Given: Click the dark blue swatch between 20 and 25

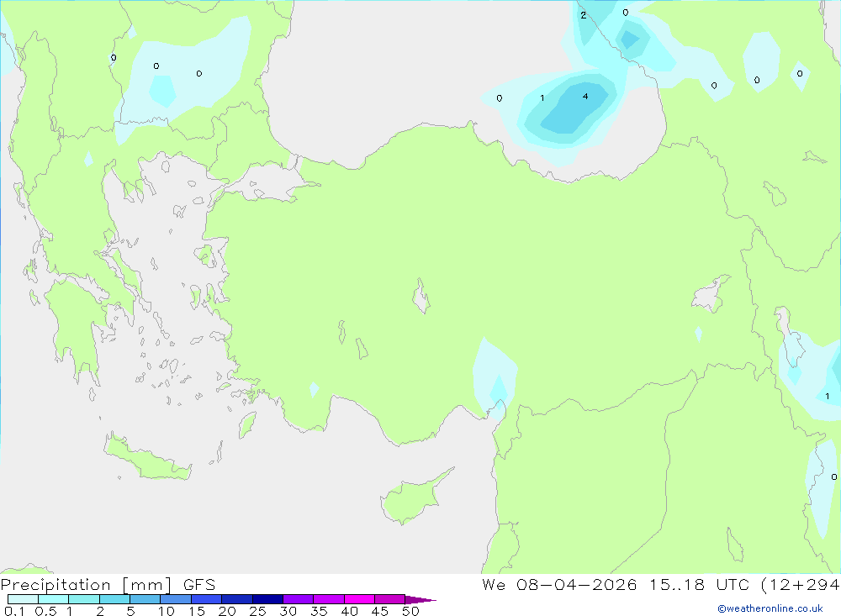Looking at the screenshot, I should pyautogui.click(x=237, y=599).
